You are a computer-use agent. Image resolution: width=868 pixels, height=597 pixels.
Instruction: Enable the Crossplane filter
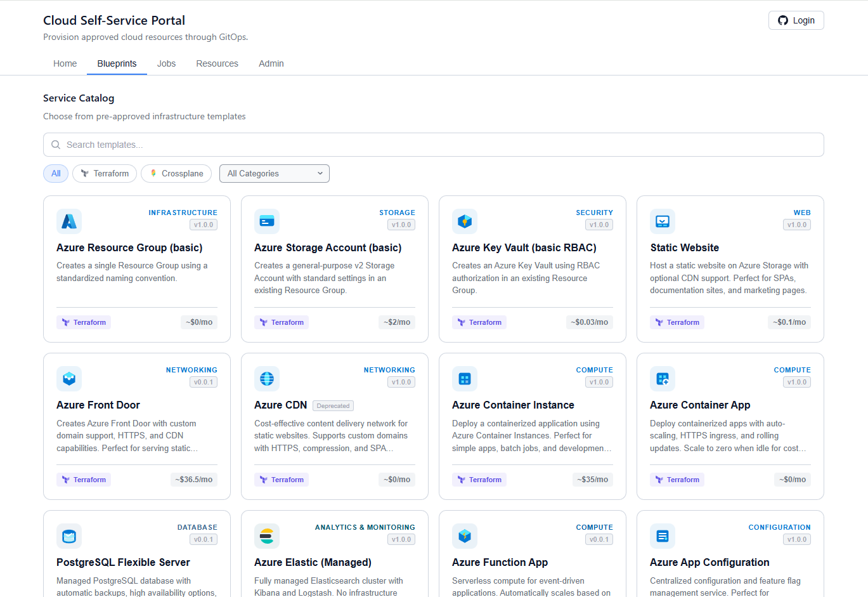(x=176, y=173)
